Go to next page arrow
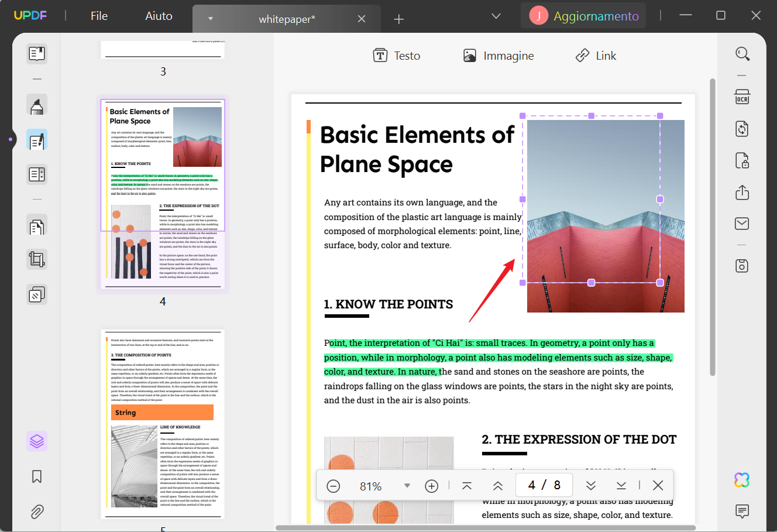Viewport: 777px width, 532px height. click(x=591, y=486)
